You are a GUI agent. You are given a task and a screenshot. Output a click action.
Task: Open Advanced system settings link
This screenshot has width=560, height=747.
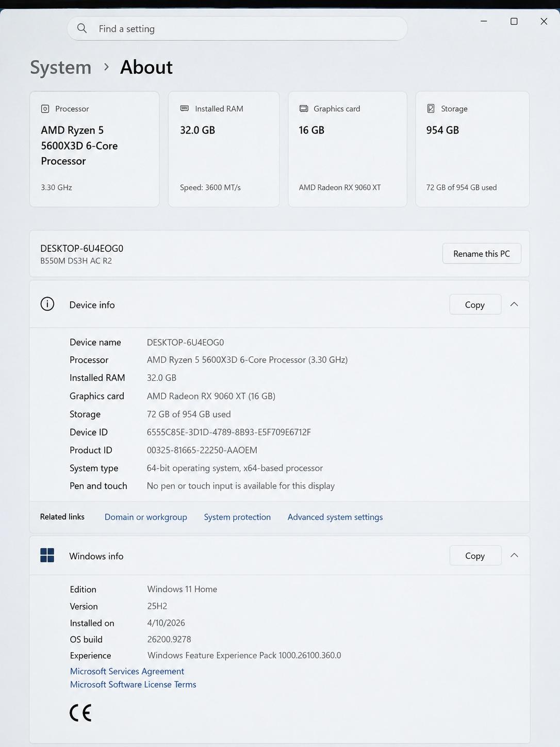pyautogui.click(x=335, y=517)
